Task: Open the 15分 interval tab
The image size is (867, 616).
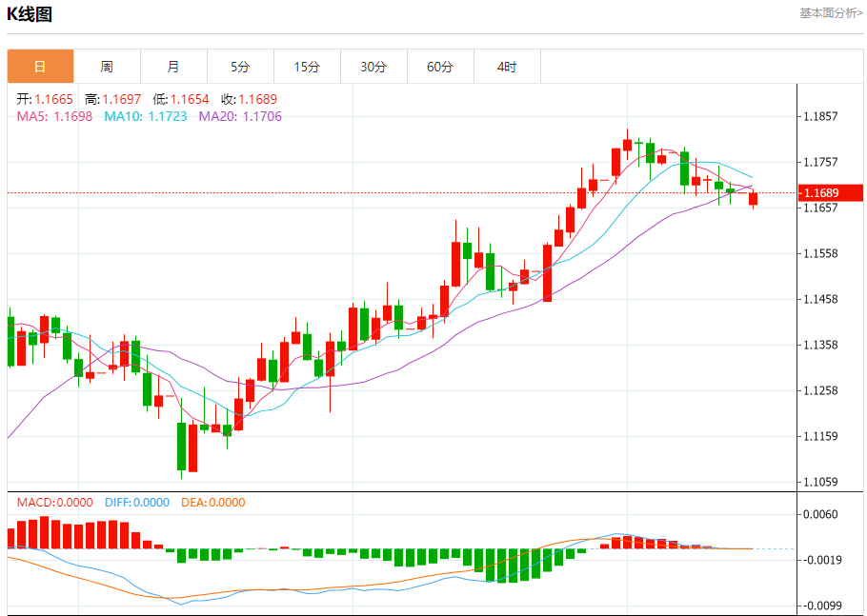Action: tap(308, 67)
